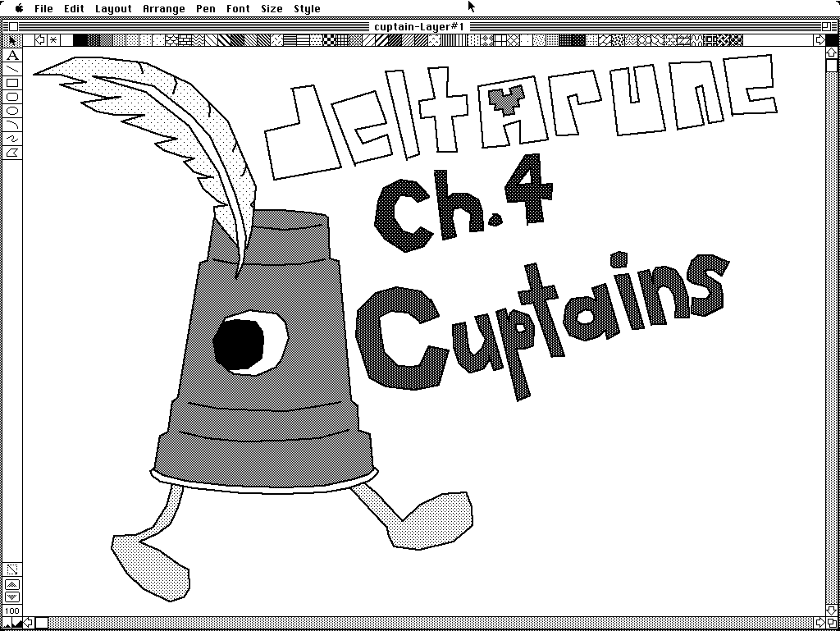Select the 'Cuptains' lettering shape
Viewport: 840px width, 631px height.
pos(541,326)
